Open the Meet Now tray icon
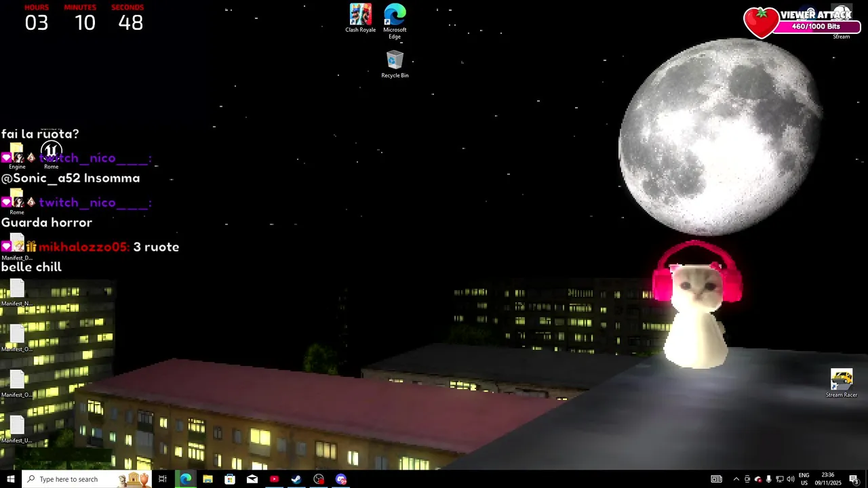868x488 pixels. (747, 479)
